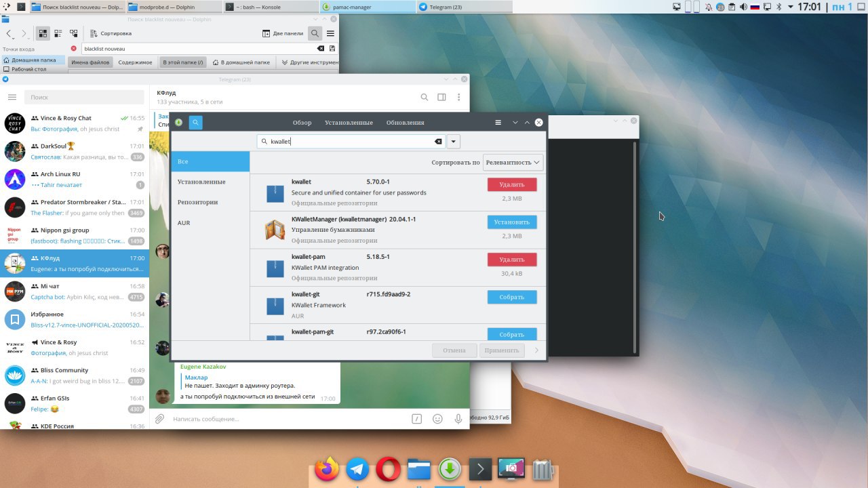Open bot commands slash icon in Telegram
The height and width of the screenshot is (488, 868).
pyautogui.click(x=417, y=419)
